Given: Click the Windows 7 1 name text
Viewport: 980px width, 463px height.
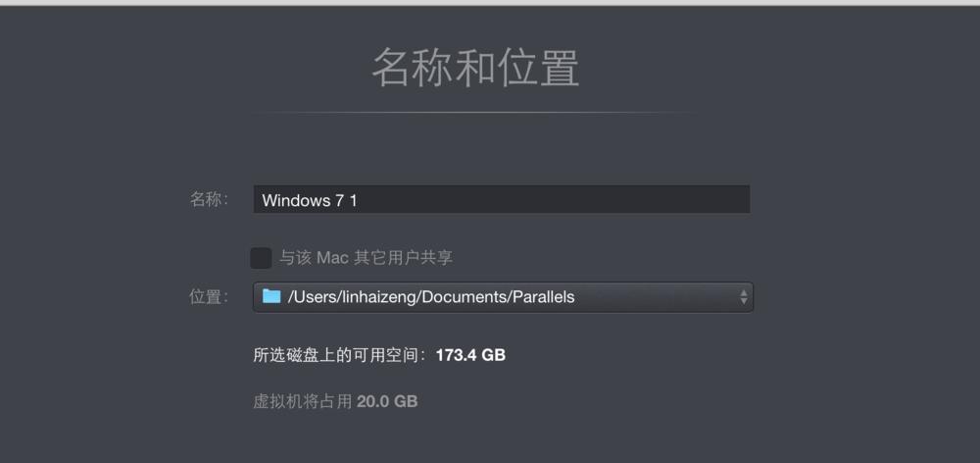Looking at the screenshot, I should point(310,201).
